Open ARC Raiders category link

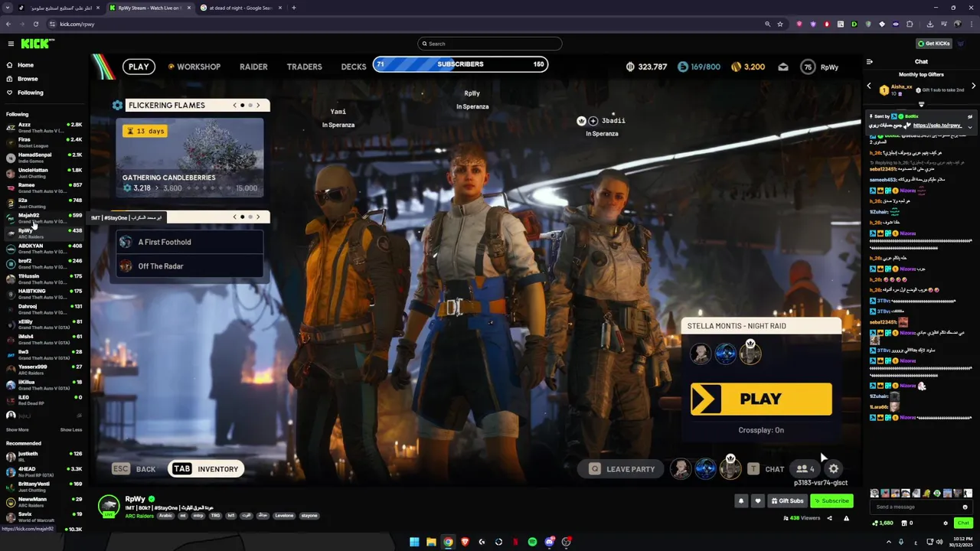click(x=139, y=516)
